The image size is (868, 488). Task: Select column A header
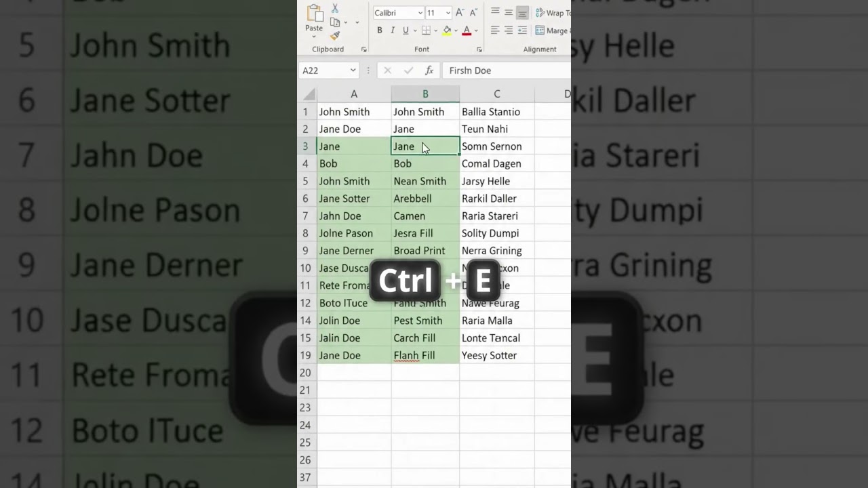[354, 94]
